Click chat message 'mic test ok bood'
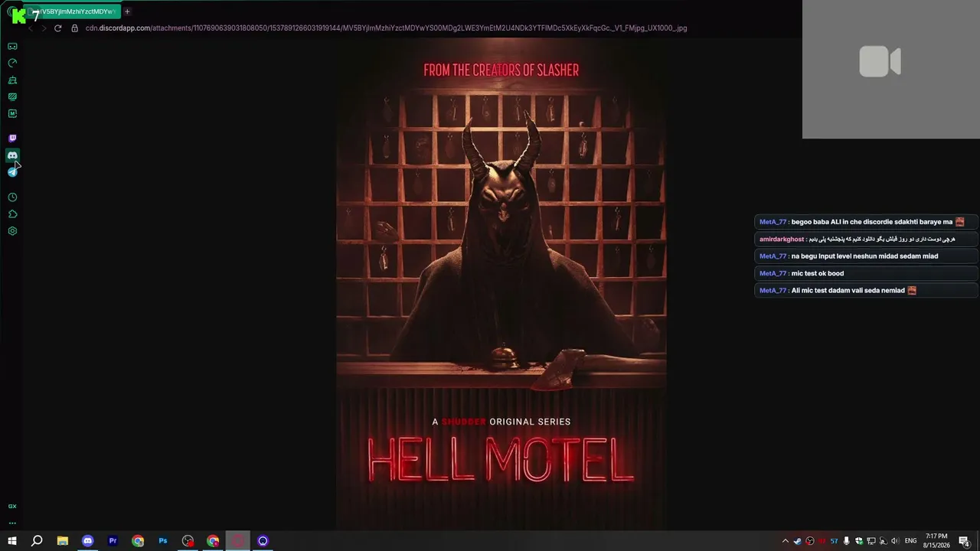The image size is (980, 551). pyautogui.click(x=866, y=273)
